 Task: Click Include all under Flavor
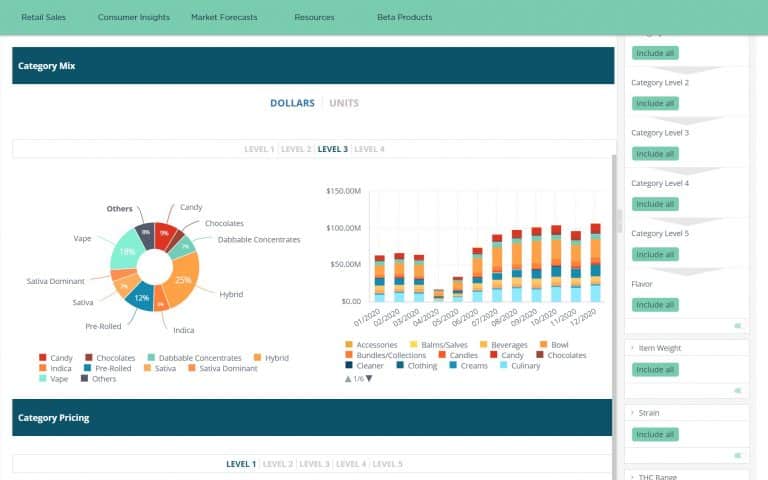pyautogui.click(x=655, y=305)
